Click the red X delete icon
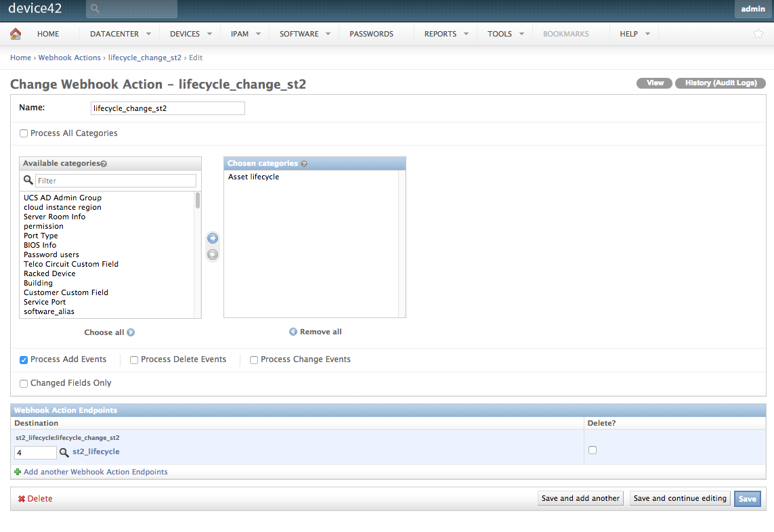This screenshot has width=774, height=532. (21, 499)
